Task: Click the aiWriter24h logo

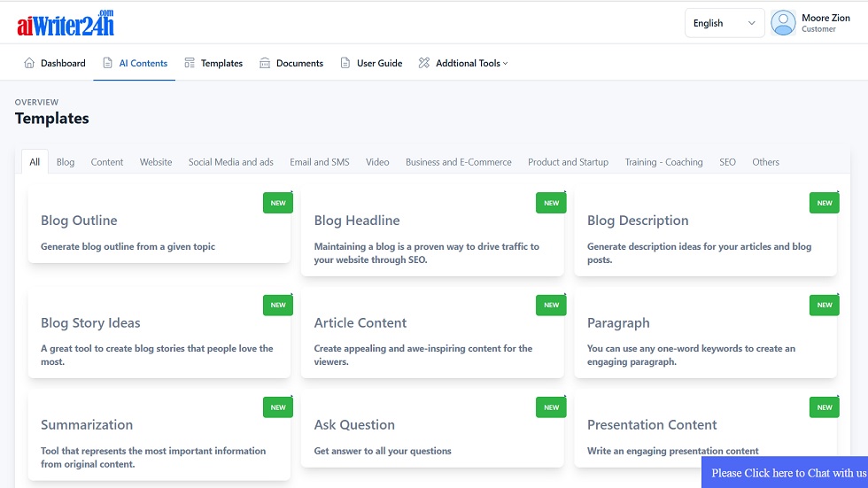Action: coord(66,23)
